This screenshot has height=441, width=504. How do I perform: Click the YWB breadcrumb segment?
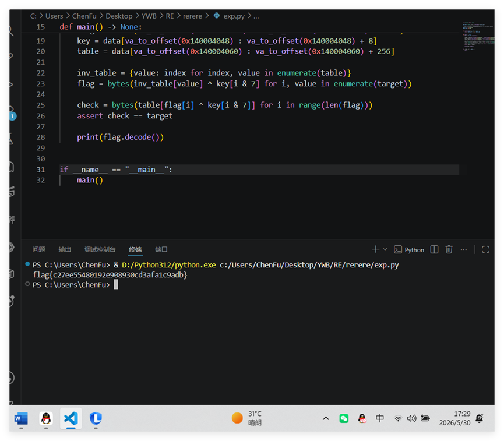pos(149,16)
